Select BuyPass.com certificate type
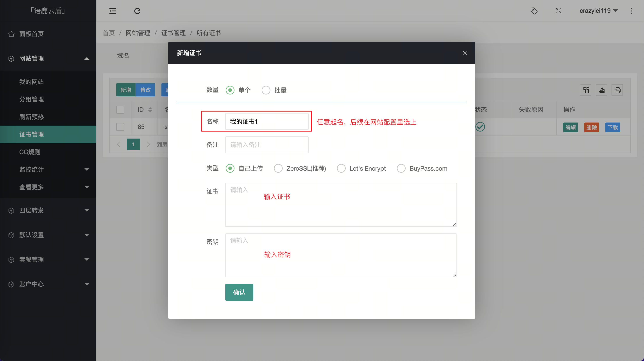 401,168
